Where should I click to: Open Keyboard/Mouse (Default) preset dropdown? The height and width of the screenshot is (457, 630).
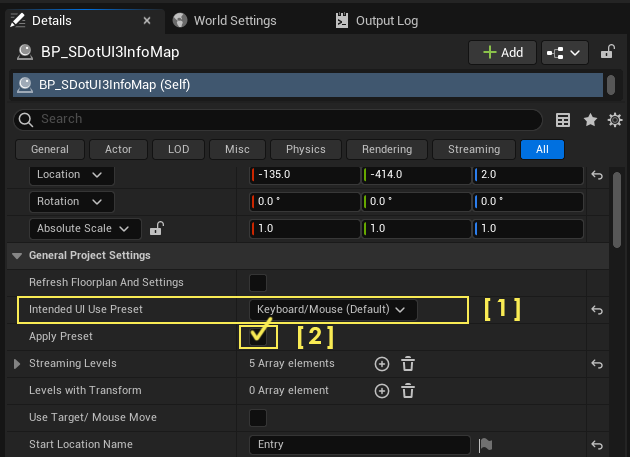[333, 309]
